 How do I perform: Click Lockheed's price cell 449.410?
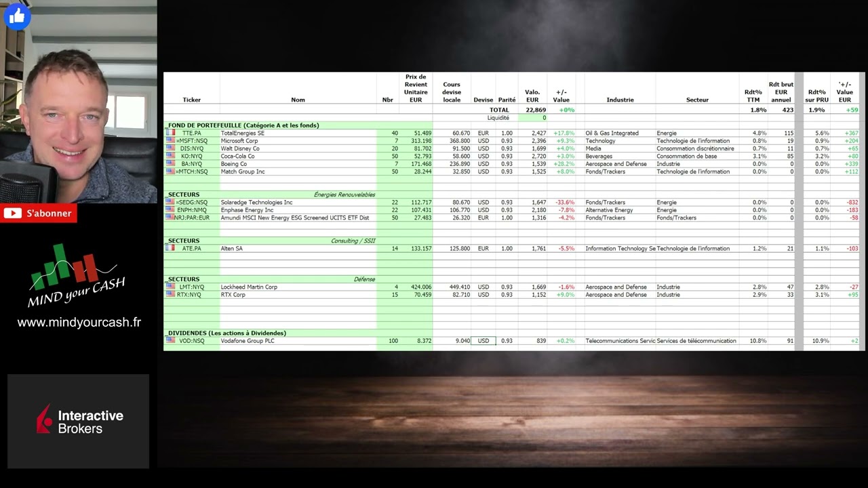point(459,287)
